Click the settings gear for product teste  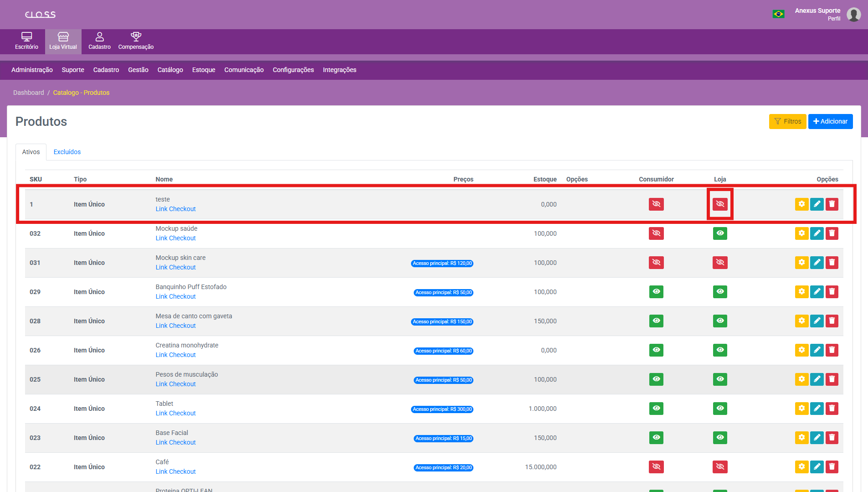801,204
